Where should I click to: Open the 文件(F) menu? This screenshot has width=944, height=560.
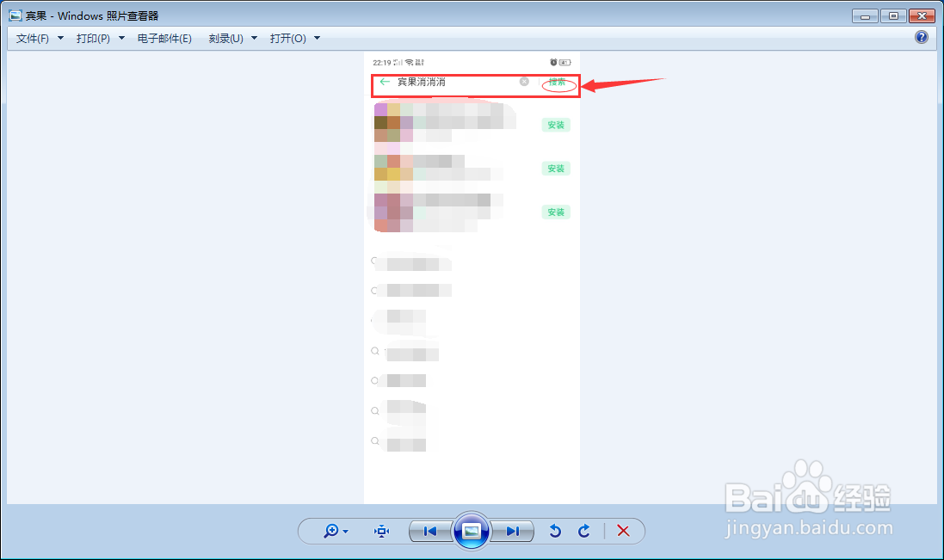pyautogui.click(x=33, y=39)
